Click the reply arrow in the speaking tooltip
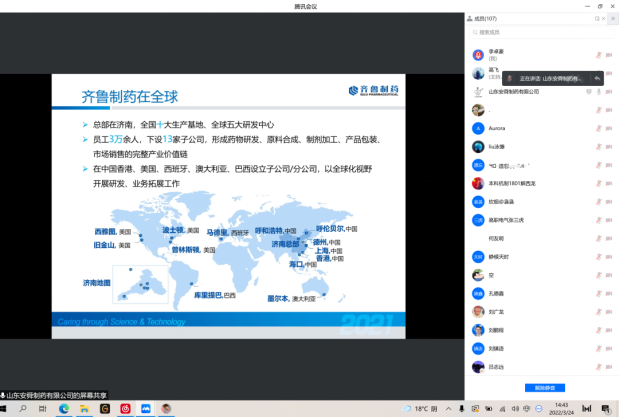Viewport: 619px width, 417px height. (x=597, y=79)
